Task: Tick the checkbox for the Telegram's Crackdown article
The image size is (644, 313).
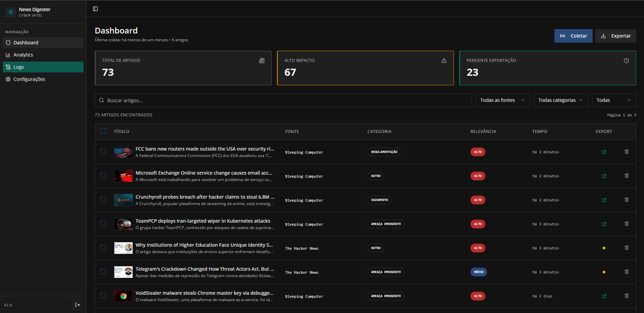Action: (103, 272)
